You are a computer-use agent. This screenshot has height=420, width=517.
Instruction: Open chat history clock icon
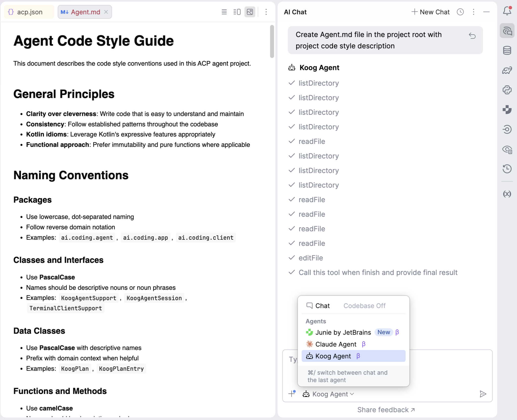tap(460, 12)
